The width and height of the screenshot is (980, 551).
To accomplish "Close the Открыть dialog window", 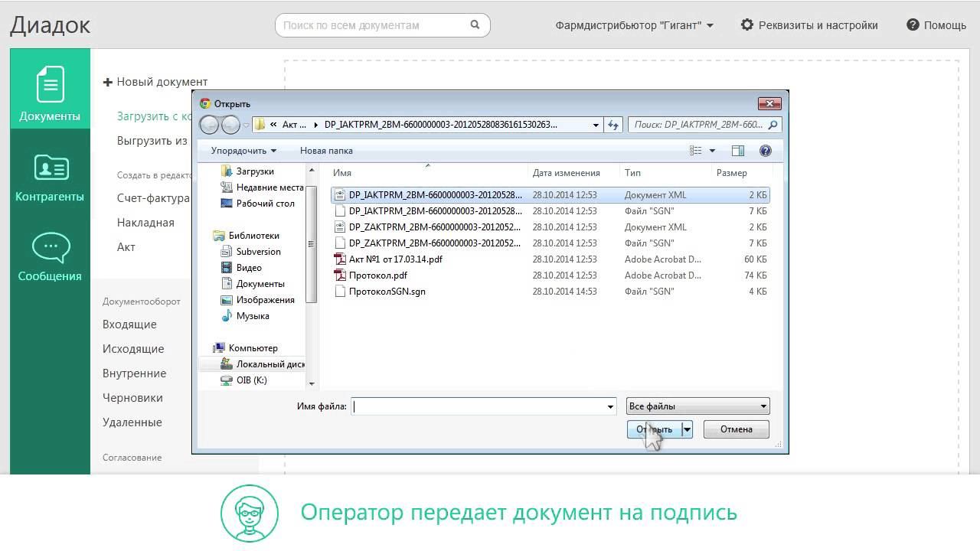I will point(769,103).
